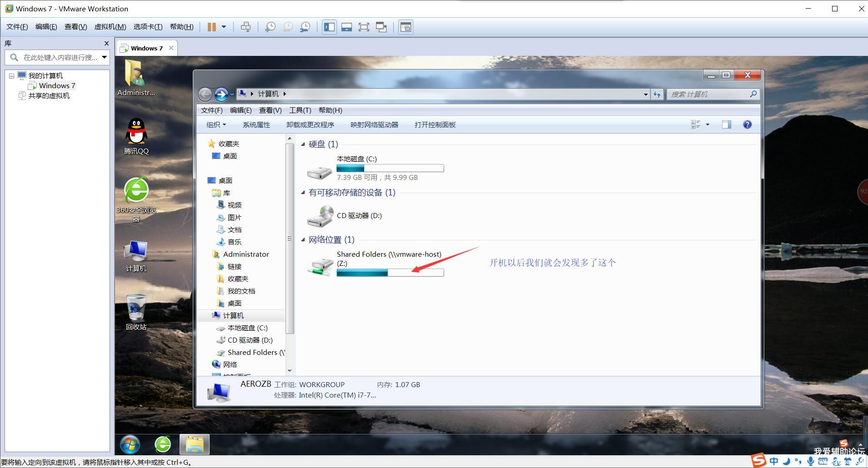Change view with the view icon
This screenshot has width=868, height=468.
pyautogui.click(x=696, y=124)
